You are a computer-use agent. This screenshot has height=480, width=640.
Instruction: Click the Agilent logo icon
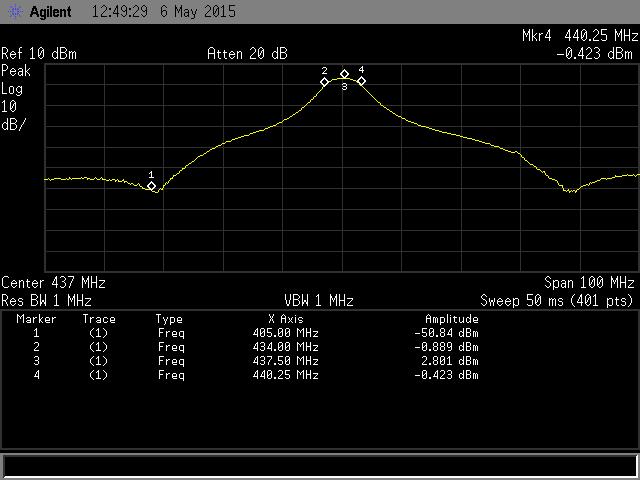10,12
